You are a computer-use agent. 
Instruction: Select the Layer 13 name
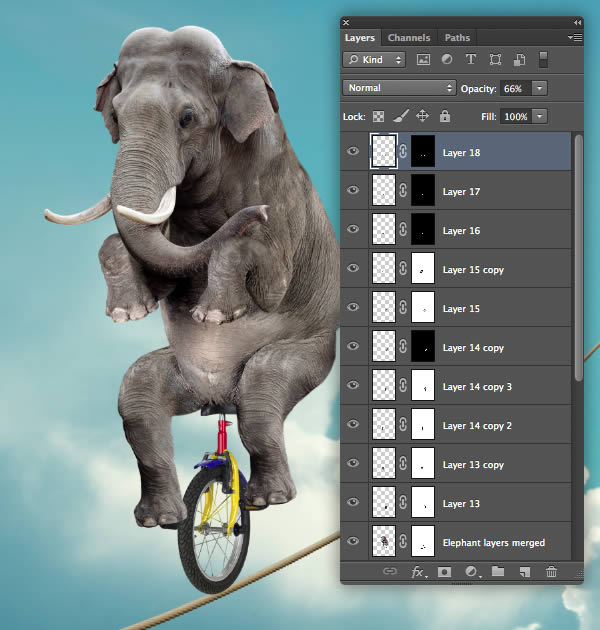pyautogui.click(x=461, y=503)
